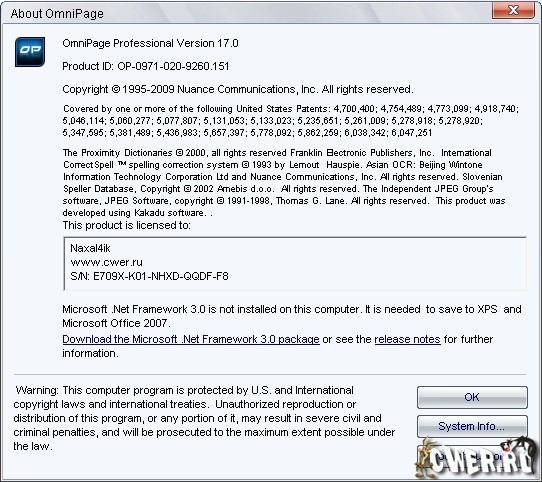Click the www.cwer.ru line in license box
542x482 pixels.
[x=106, y=262]
